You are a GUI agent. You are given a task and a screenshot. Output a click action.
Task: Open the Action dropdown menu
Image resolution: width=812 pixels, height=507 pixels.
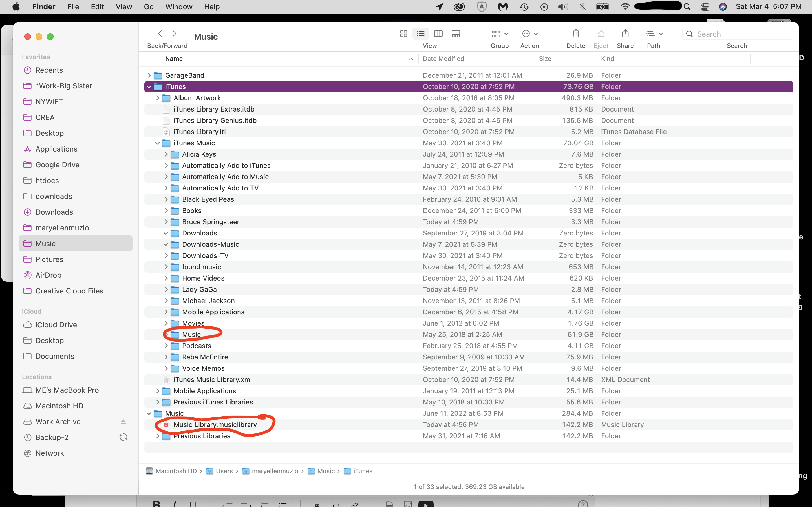coord(529,34)
